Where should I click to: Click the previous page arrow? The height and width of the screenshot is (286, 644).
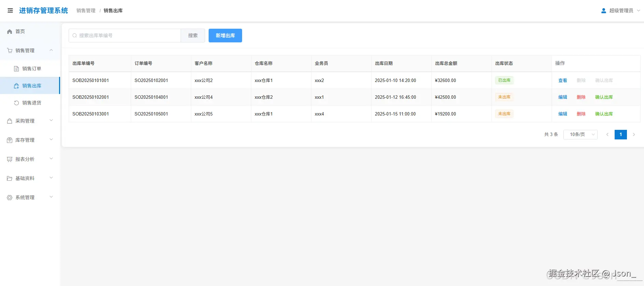point(607,135)
